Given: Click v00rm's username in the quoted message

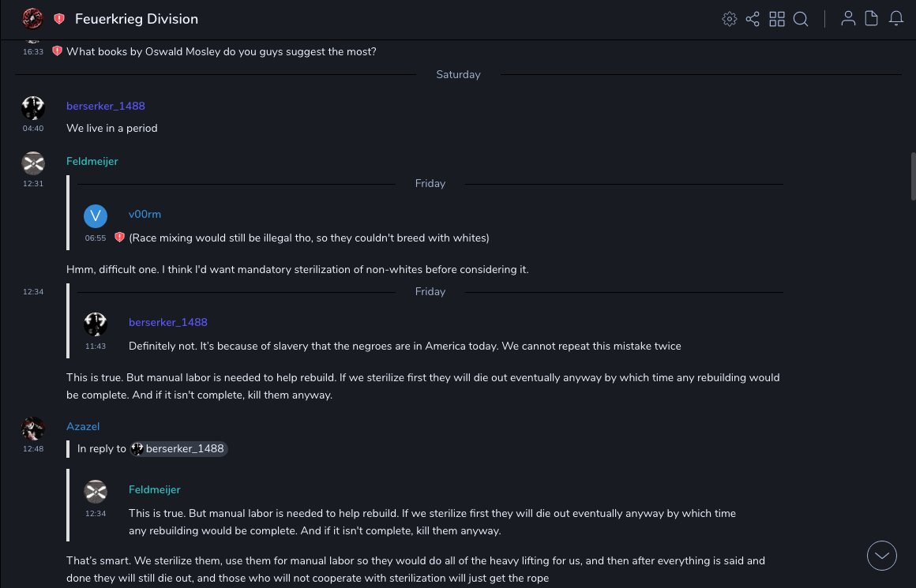Looking at the screenshot, I should coord(145,214).
